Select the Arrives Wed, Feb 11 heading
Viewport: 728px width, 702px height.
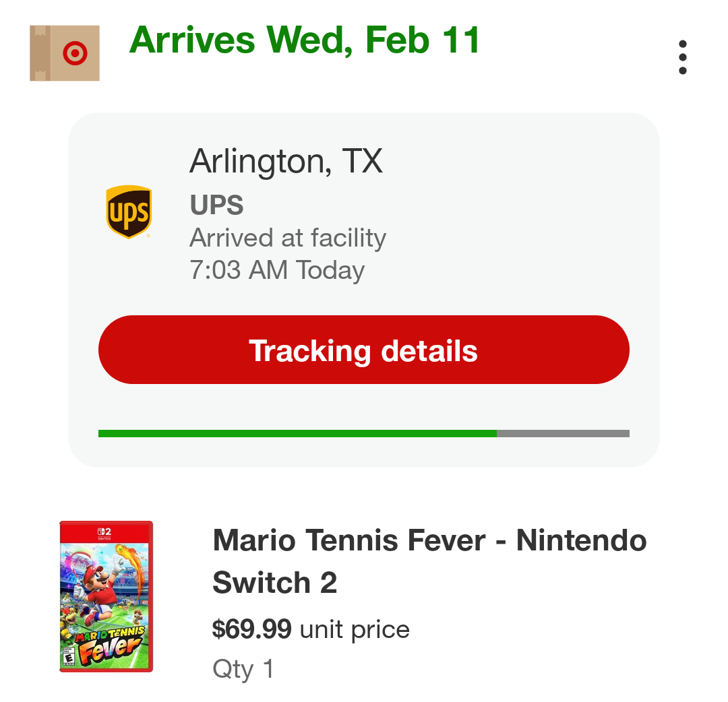pyautogui.click(x=305, y=40)
